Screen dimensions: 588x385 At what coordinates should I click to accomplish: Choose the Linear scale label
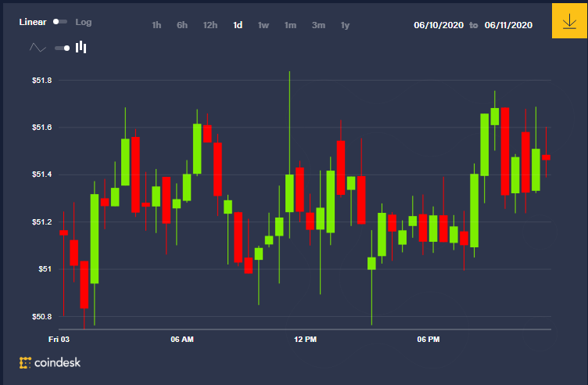click(x=33, y=22)
